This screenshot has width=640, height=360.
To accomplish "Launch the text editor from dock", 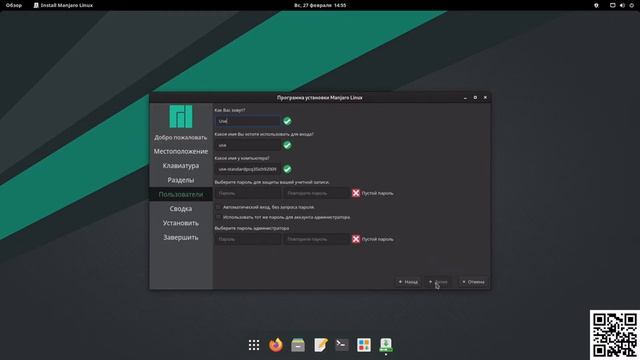I will click(x=320, y=345).
